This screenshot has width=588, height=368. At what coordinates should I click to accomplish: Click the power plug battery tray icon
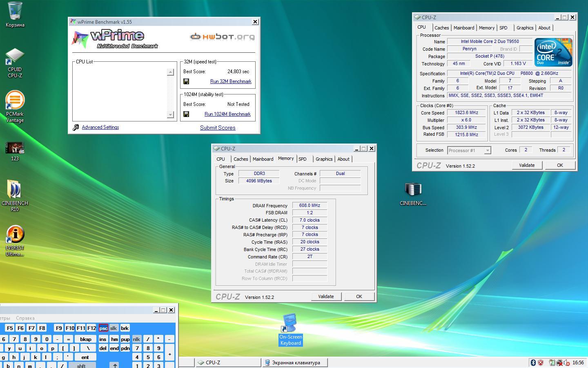click(552, 362)
